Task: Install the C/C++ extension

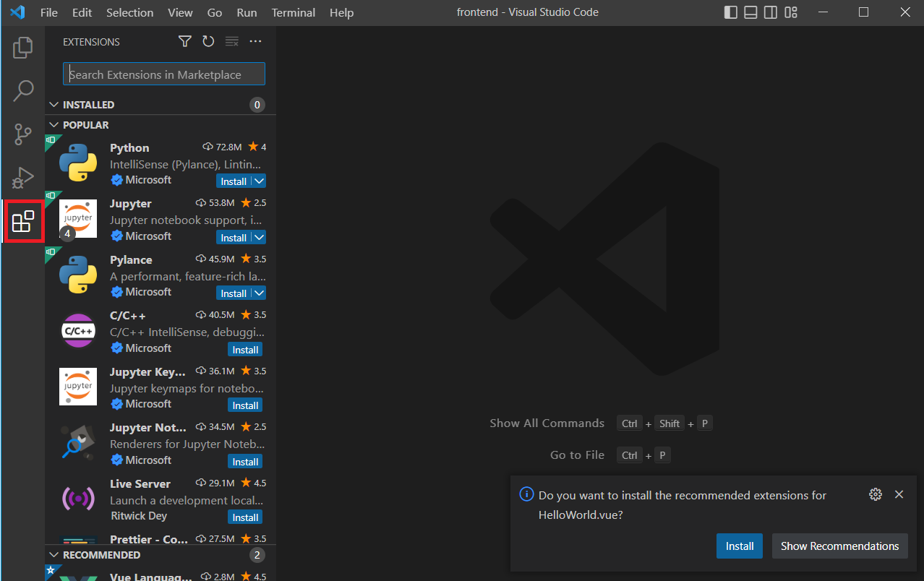Action: 245,349
